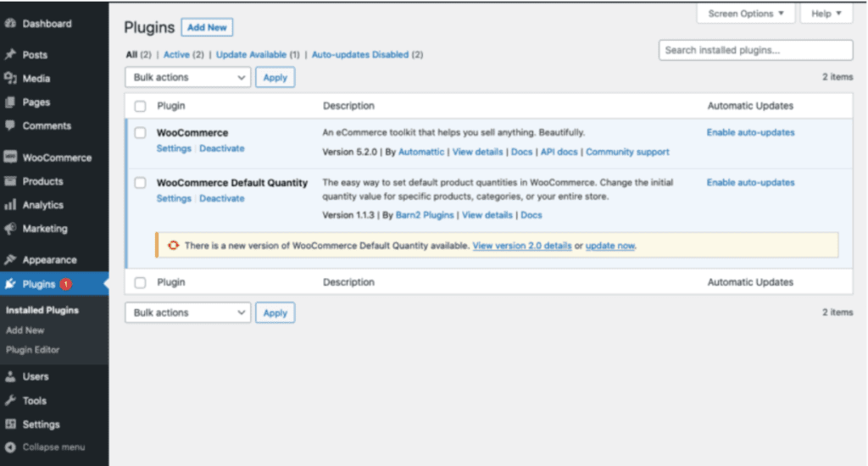Open WooCommerce Default Quantity Settings link
This screenshot has width=868, height=466.
point(174,198)
